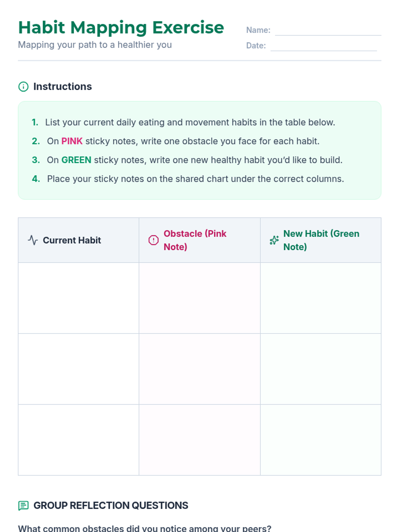This screenshot has width=399, height=532.
Task: Click the Group Reflection Questions heading
Action: pos(111,505)
